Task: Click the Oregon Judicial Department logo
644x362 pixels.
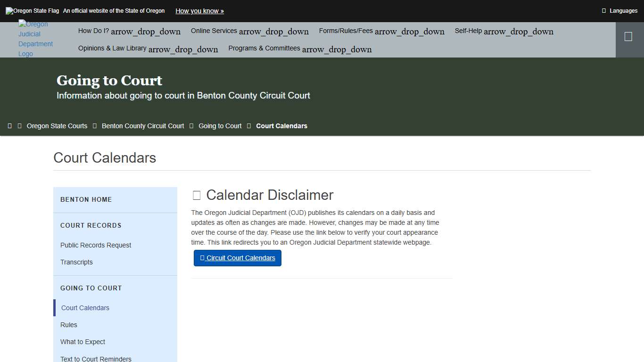Action: coord(35,39)
